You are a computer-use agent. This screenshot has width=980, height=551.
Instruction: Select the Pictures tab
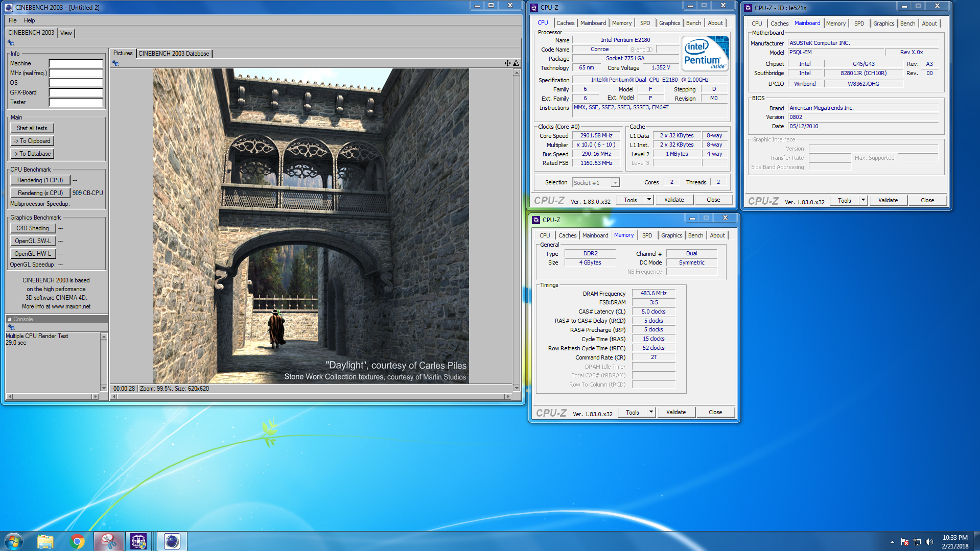pyautogui.click(x=123, y=53)
